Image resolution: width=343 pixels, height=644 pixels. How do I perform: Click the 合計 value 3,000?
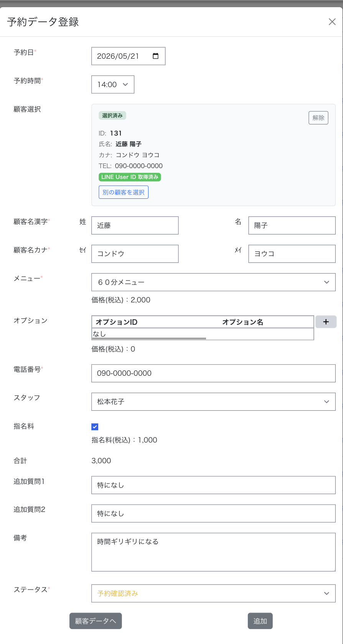(x=101, y=461)
